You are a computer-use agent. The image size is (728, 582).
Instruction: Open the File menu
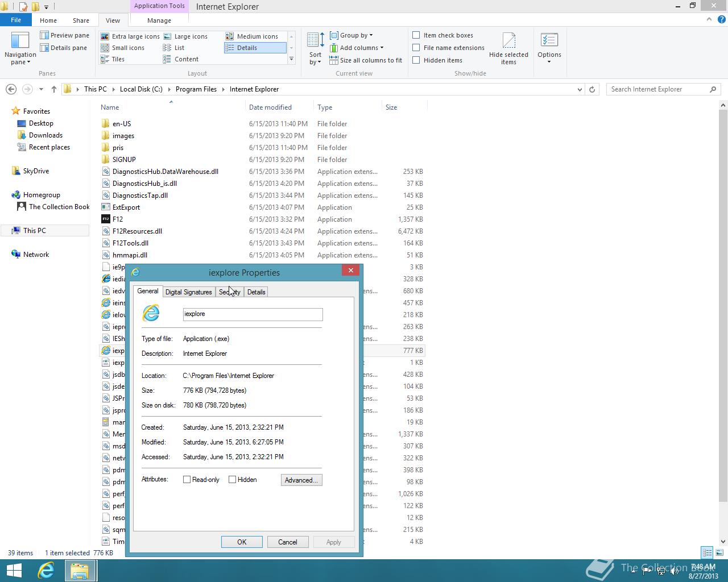pos(16,20)
